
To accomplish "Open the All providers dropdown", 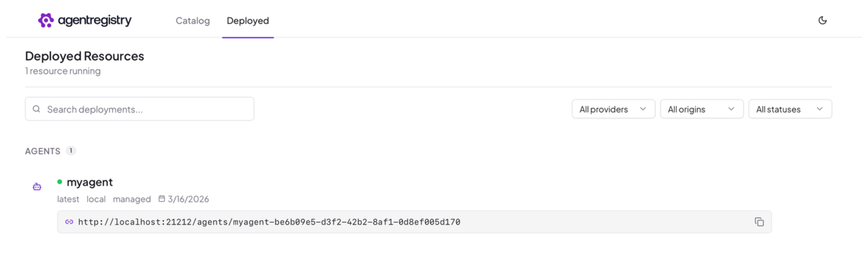I will point(613,109).
